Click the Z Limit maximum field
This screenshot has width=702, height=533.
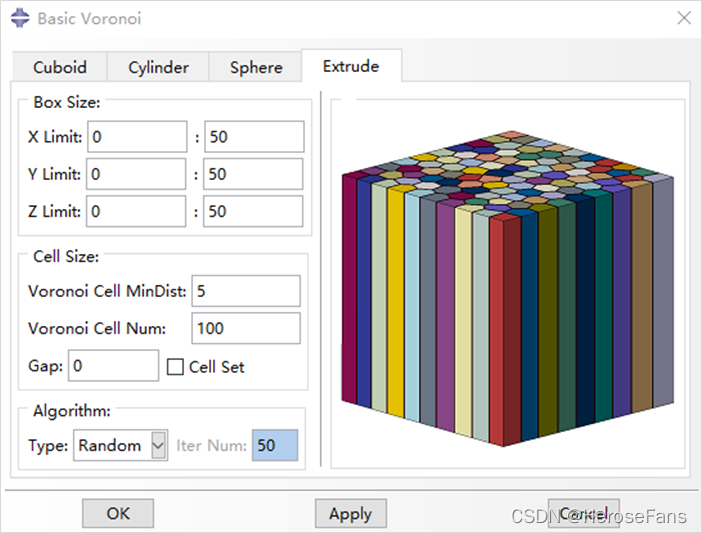point(253,211)
